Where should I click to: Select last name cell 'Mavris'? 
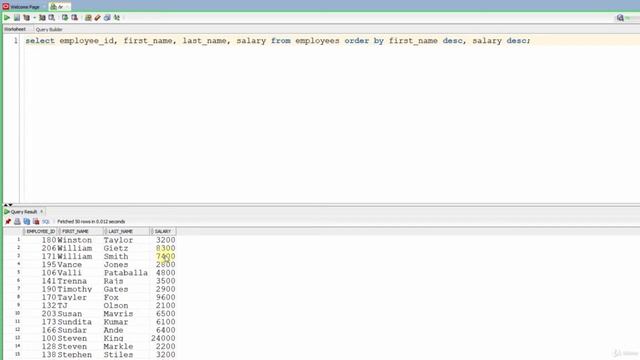tap(118, 313)
